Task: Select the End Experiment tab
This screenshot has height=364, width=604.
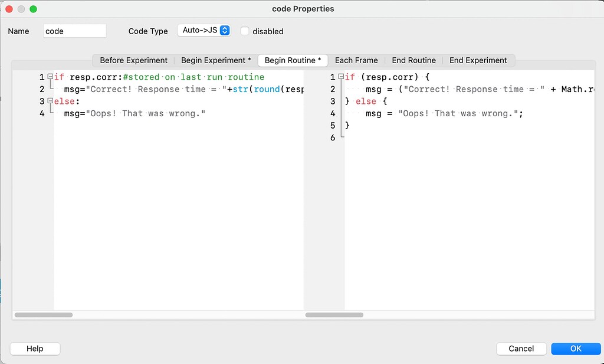Action: click(x=478, y=60)
